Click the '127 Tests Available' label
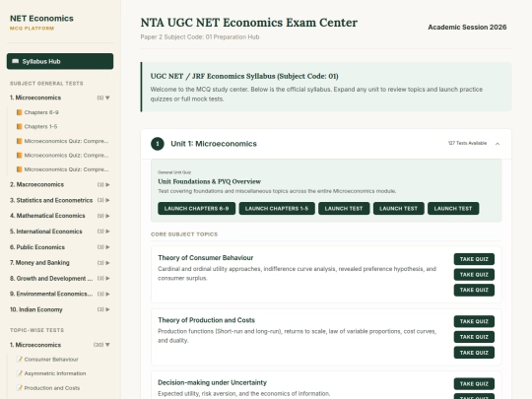532x399 pixels. pos(467,143)
